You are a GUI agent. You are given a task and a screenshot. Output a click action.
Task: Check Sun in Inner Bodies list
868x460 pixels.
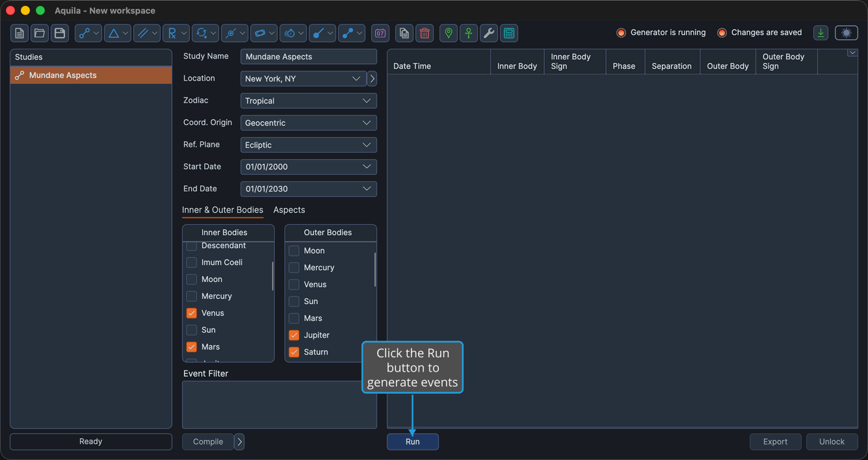point(192,330)
